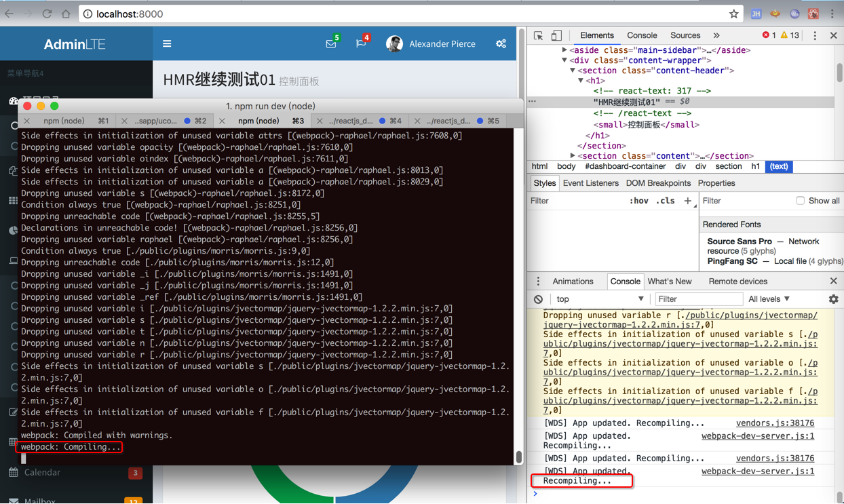Click the browser back arrow
Screen dimensions: 844x504
[x=9, y=14]
